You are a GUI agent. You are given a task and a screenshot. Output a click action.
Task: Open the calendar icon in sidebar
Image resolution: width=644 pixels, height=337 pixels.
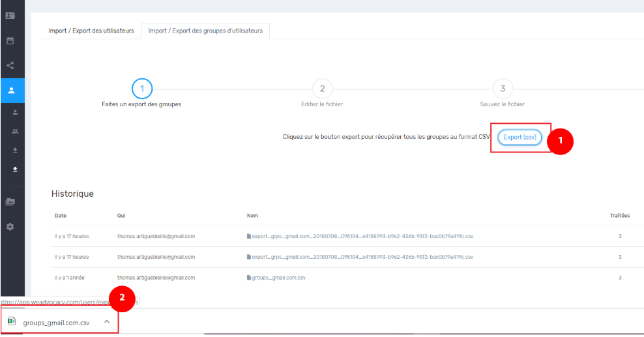tap(10, 40)
